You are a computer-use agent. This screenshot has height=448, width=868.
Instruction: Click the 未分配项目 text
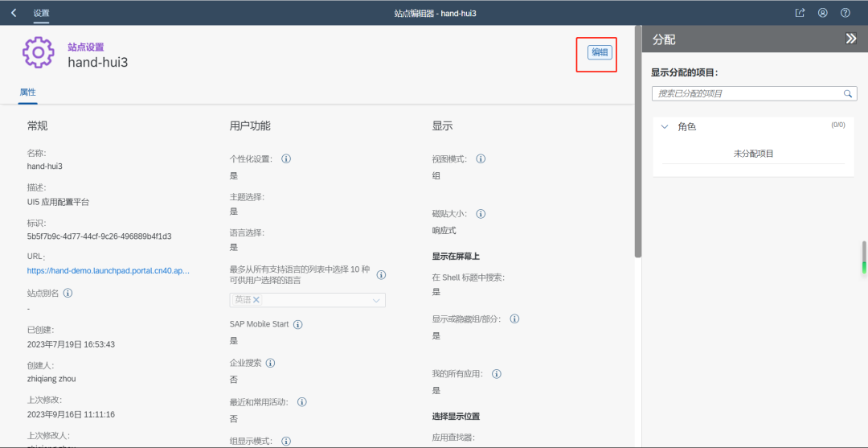point(753,154)
